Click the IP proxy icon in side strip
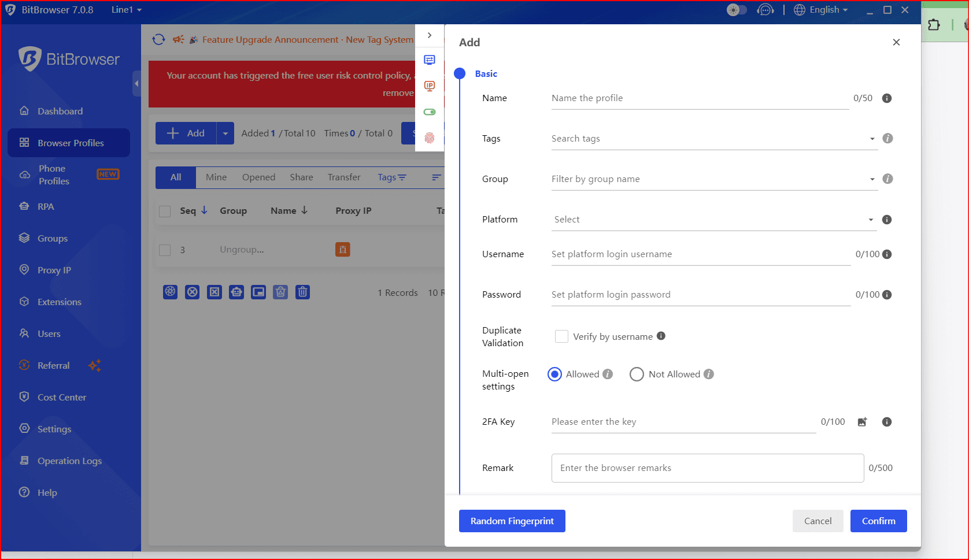The height and width of the screenshot is (560, 969). point(430,86)
